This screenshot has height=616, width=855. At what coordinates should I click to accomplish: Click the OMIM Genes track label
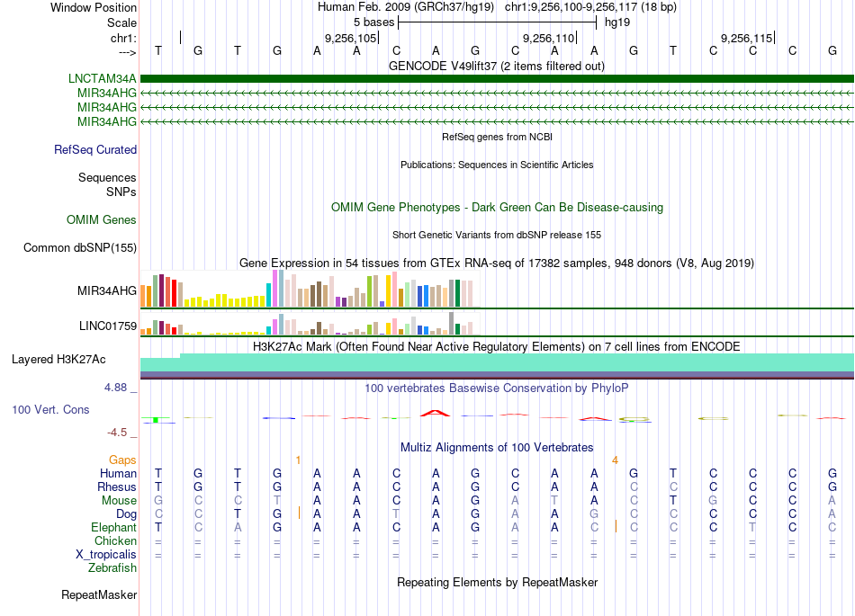(x=102, y=219)
